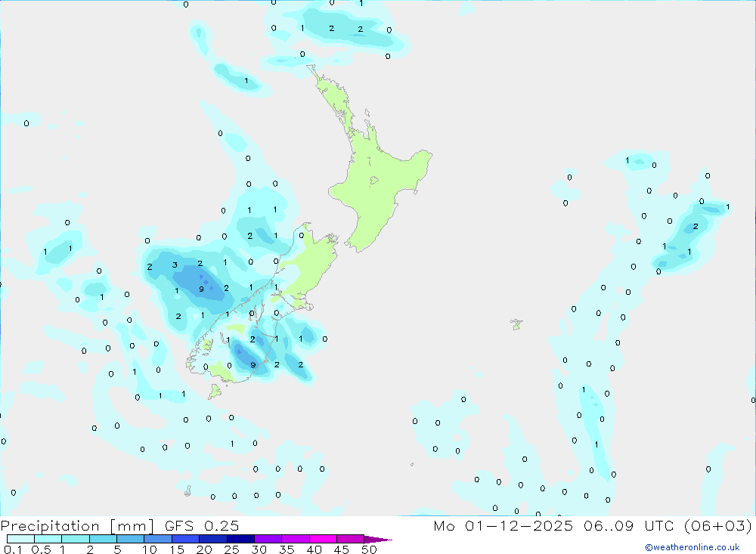This screenshot has height=554, width=756.
Task: Pick the 20–25 mm legend swatch
Action: click(x=213, y=539)
